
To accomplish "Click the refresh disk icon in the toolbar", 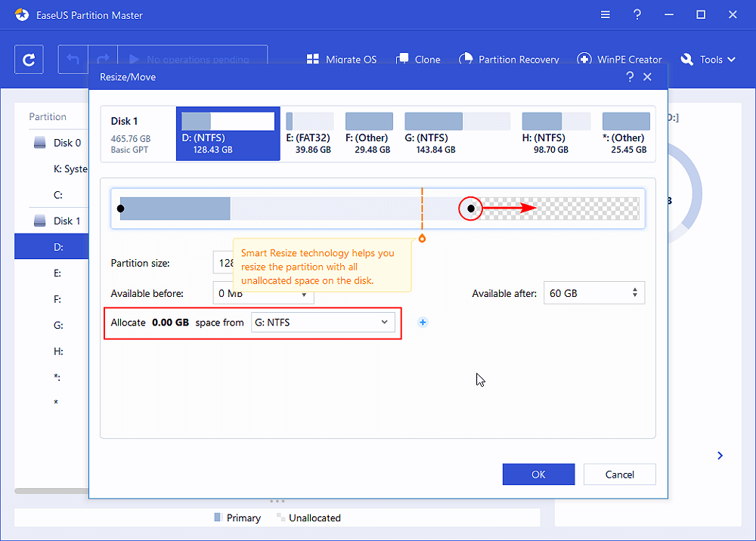I will tap(29, 59).
